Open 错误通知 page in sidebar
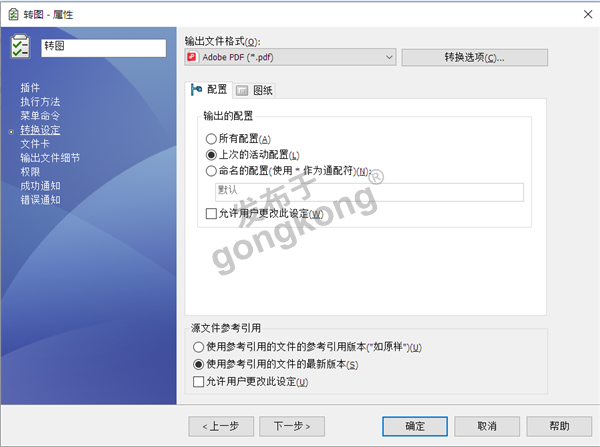This screenshot has width=600, height=447. tap(40, 200)
